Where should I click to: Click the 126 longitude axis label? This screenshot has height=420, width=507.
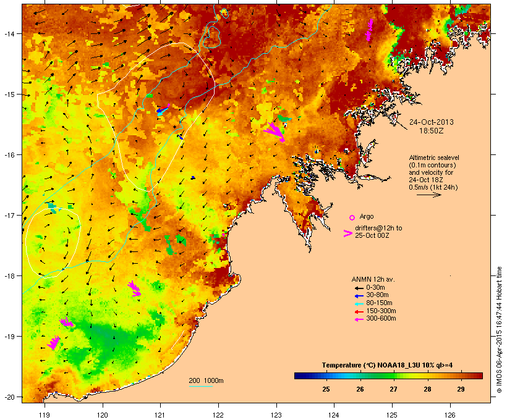click(450, 415)
